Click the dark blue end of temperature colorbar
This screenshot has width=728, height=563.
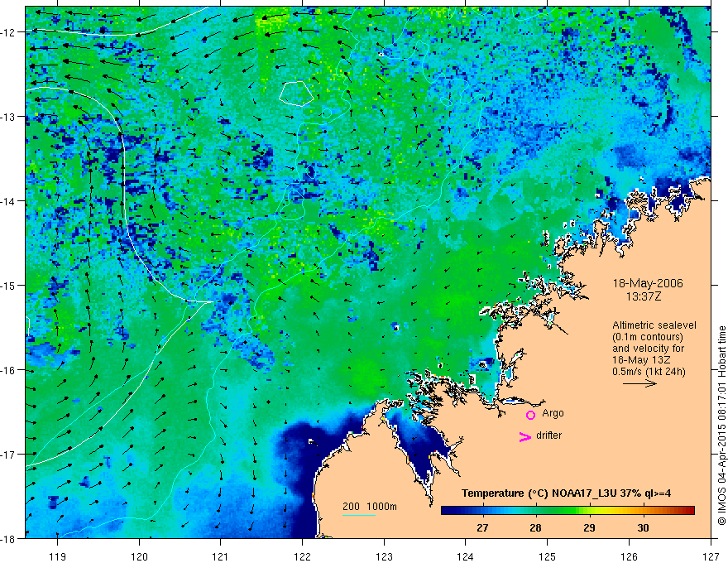point(448,511)
